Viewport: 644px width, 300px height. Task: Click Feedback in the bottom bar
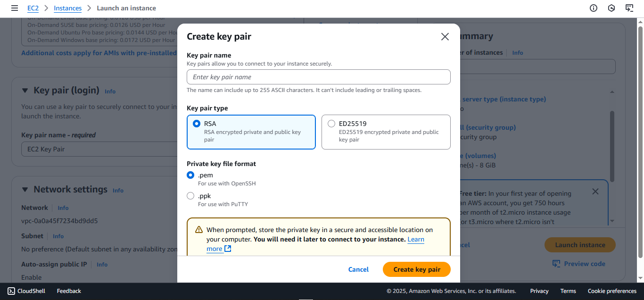click(x=68, y=291)
